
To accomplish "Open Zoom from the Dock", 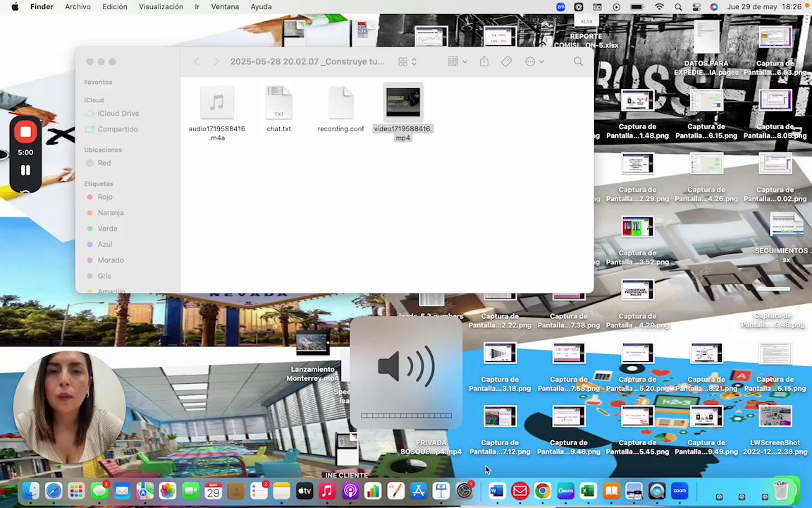I will coord(679,490).
